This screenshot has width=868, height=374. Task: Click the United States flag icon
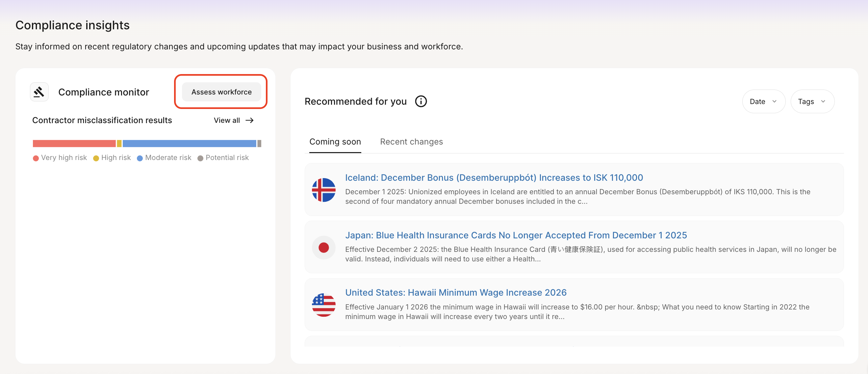[323, 305]
